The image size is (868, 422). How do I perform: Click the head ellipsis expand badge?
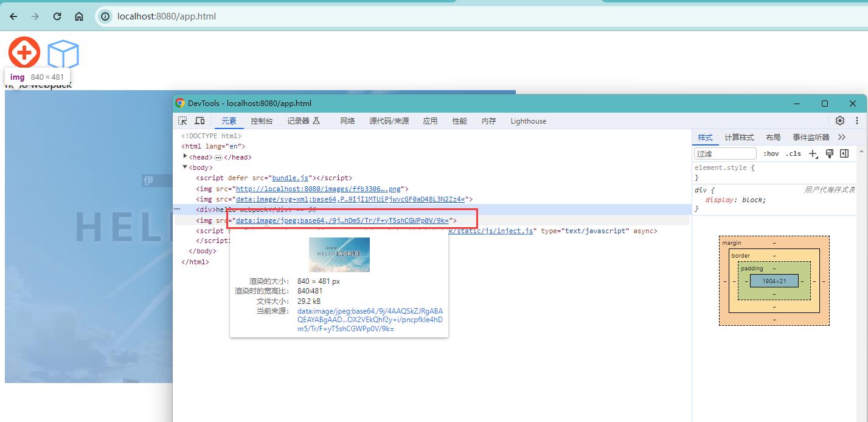tap(218, 157)
